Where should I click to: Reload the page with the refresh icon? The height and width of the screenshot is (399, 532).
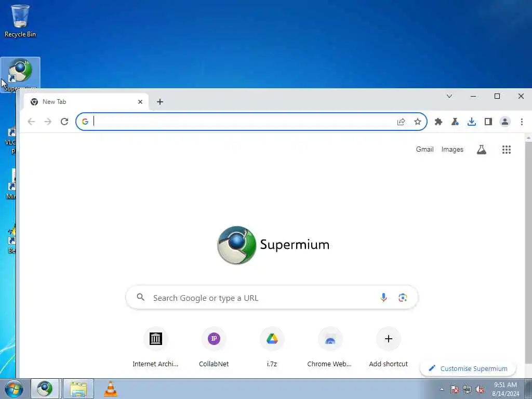click(64, 122)
